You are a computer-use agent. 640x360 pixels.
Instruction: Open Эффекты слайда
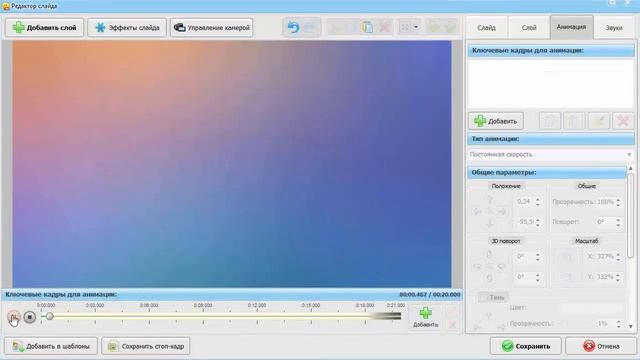127,27
